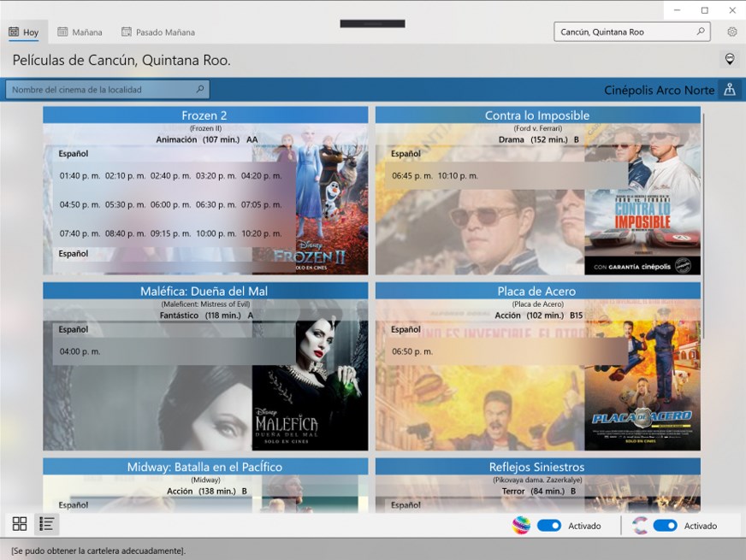Click Terror (84 min.) B info line
The width and height of the screenshot is (746, 560).
click(x=539, y=491)
